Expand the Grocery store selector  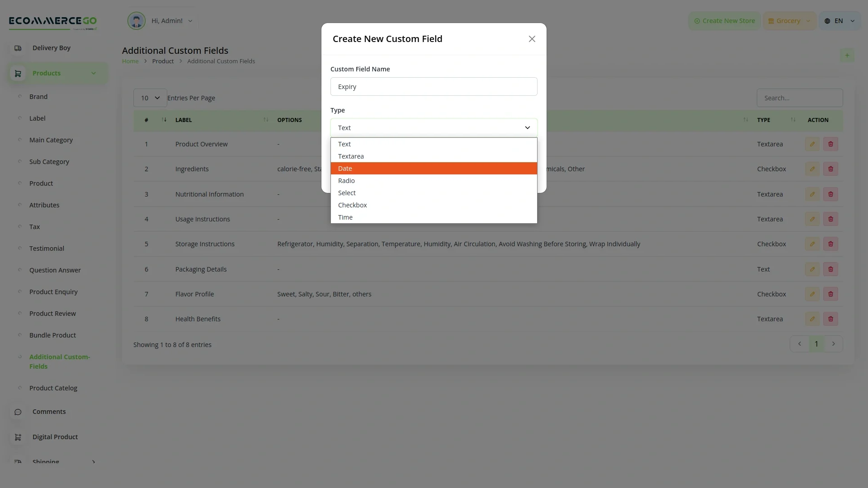point(789,21)
